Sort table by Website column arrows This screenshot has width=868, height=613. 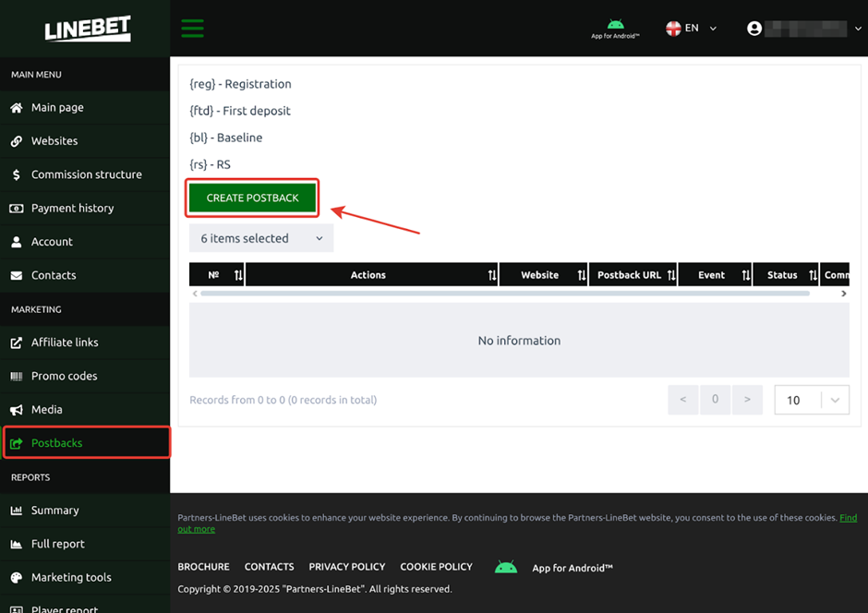(x=581, y=275)
